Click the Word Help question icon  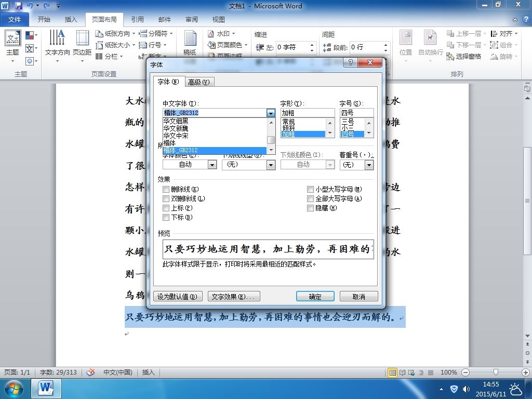tap(526, 19)
